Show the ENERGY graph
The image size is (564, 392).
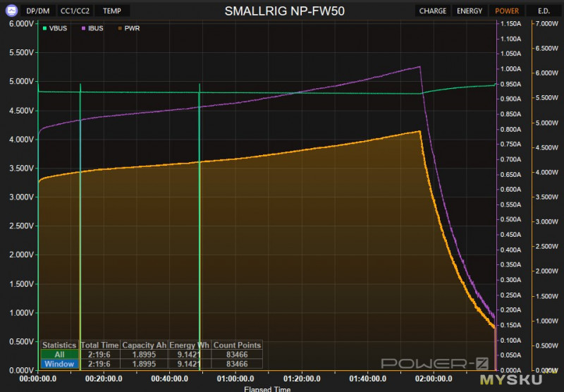pos(470,11)
